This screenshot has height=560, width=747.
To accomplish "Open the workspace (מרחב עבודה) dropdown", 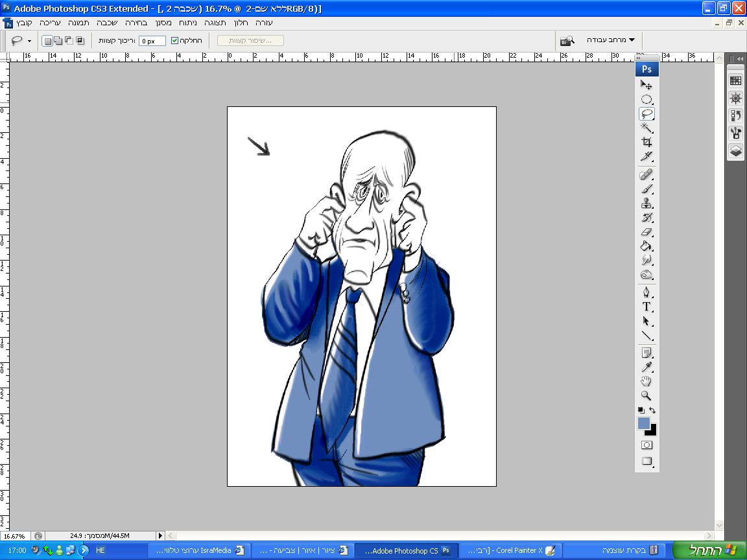I will [x=610, y=40].
